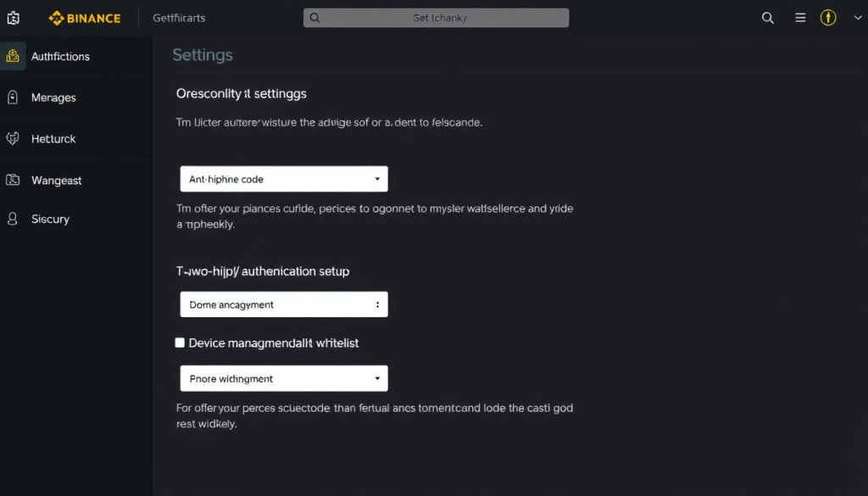This screenshot has width=868, height=496.
Task: Click the Getfficarts header link
Action: coord(179,18)
